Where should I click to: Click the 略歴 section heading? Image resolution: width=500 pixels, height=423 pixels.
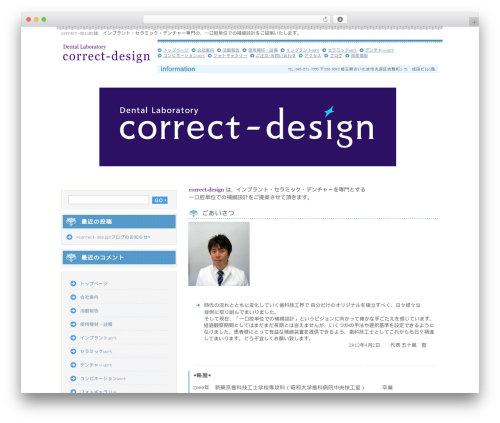tap(202, 376)
